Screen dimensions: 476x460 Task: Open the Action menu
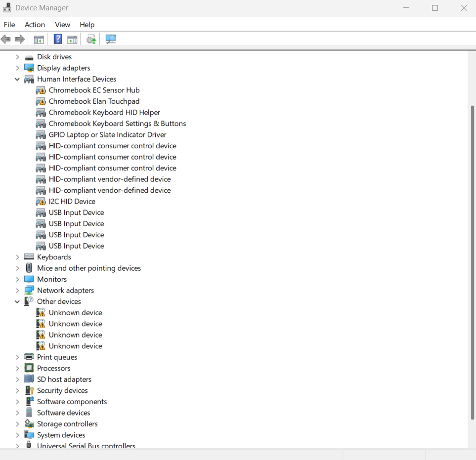[x=35, y=25]
